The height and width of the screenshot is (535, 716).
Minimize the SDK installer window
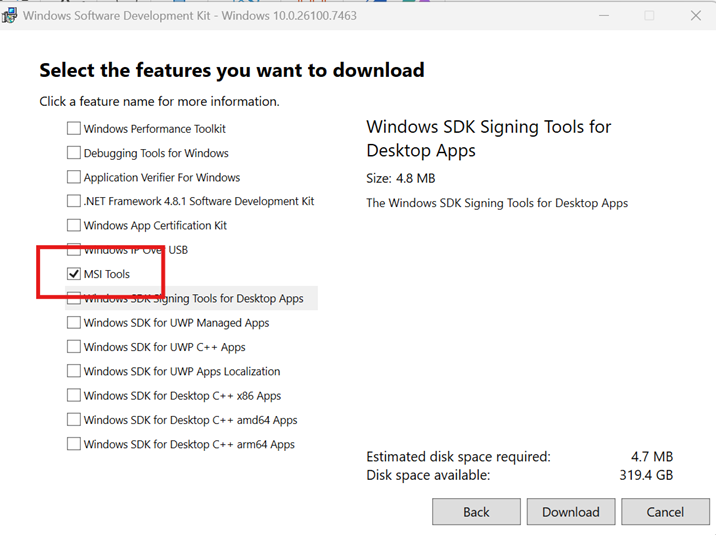point(604,16)
